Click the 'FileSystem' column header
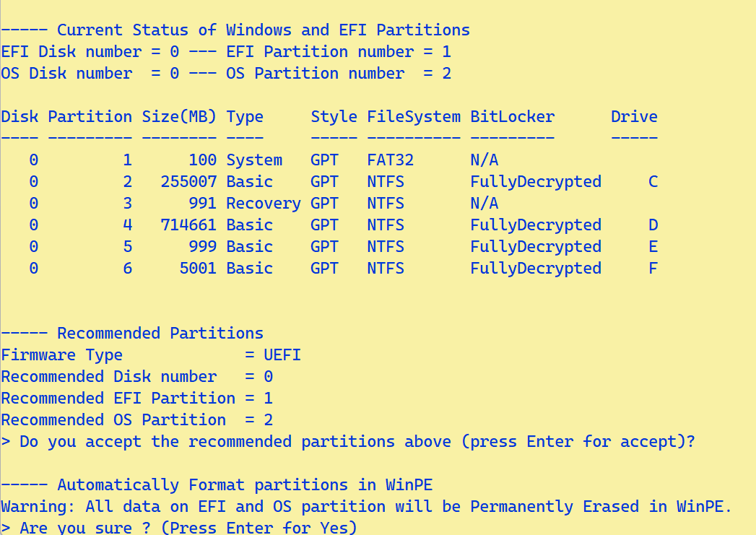The image size is (756, 535). tap(413, 117)
